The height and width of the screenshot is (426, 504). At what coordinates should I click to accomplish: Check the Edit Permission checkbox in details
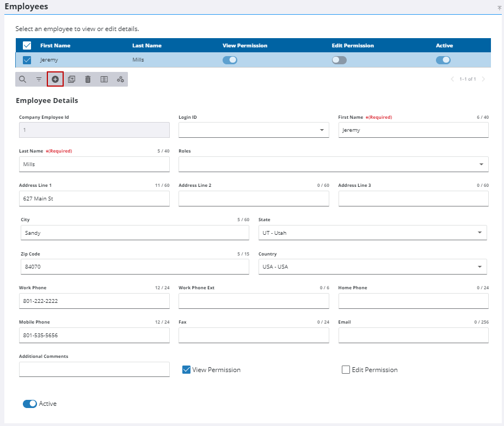(346, 370)
